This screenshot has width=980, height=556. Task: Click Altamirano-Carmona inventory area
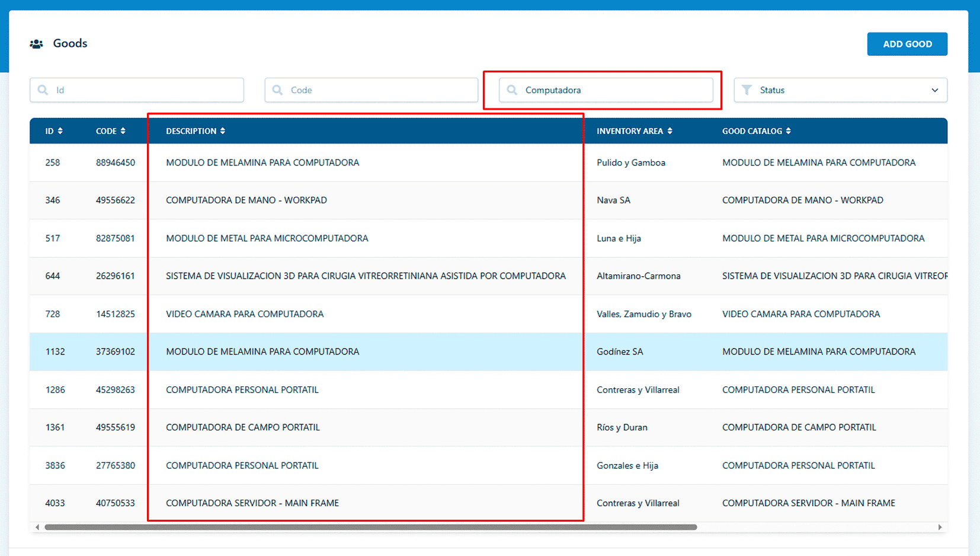coord(639,276)
